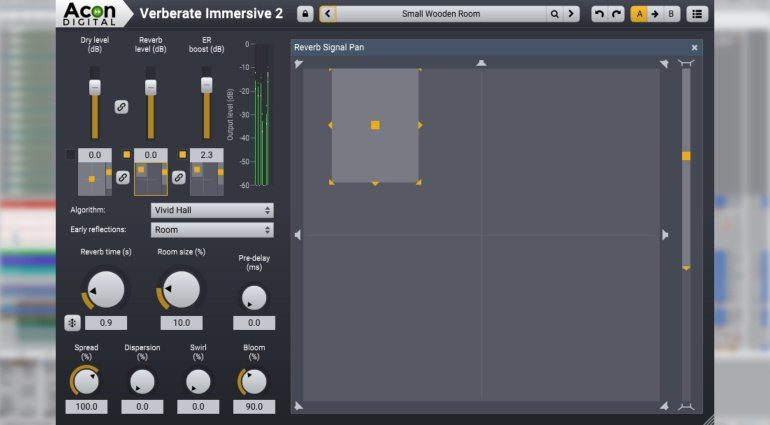Click the front-left speaker icon in pan panel
The image size is (770, 425).
pos(299,64)
